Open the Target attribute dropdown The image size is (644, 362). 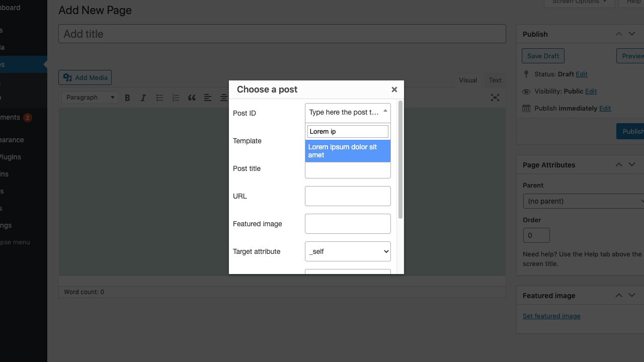pos(348,251)
